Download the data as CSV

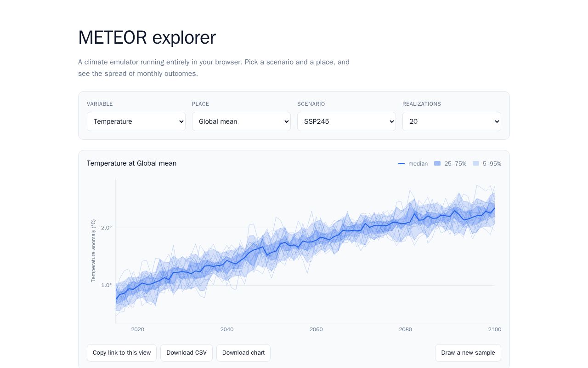[x=187, y=353]
